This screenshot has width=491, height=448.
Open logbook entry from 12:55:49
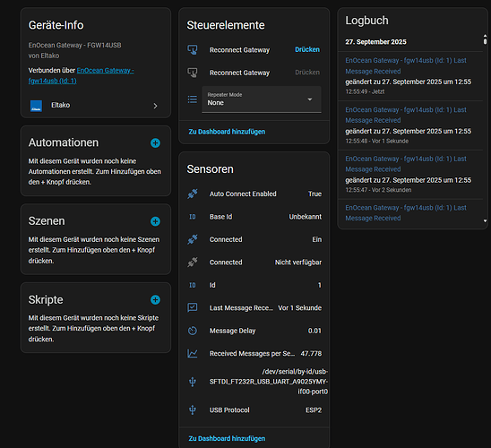(x=406, y=65)
